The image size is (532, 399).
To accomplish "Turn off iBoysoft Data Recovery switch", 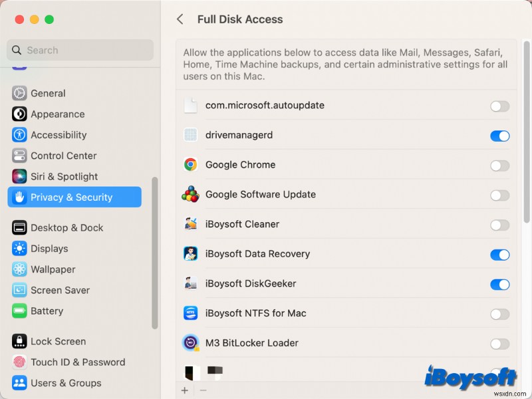I will tap(500, 255).
